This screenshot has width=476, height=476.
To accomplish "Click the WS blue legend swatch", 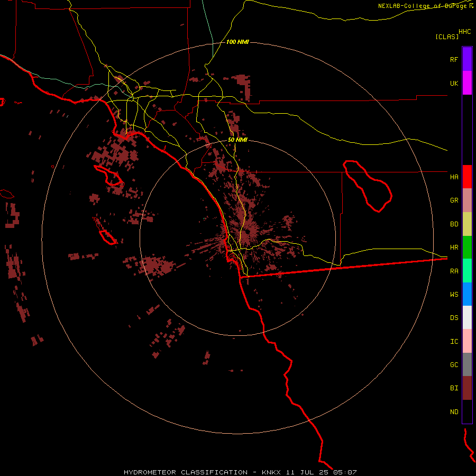I will tap(467, 294).
